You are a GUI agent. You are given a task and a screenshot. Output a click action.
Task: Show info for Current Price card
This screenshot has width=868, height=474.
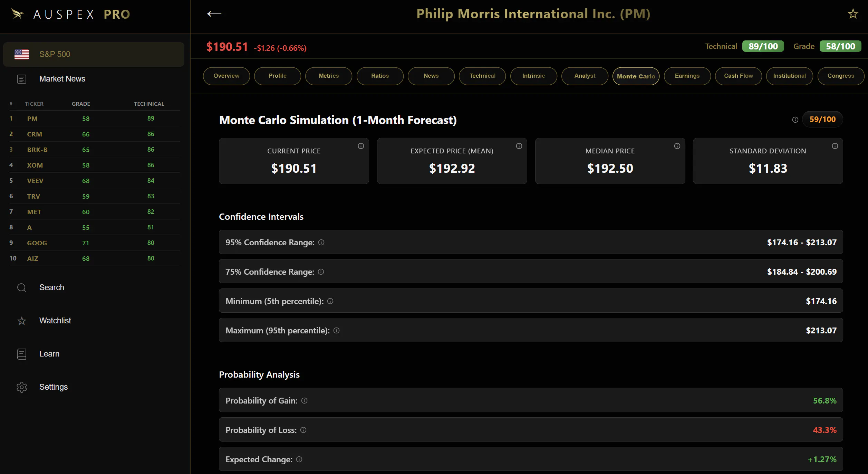[x=361, y=146]
